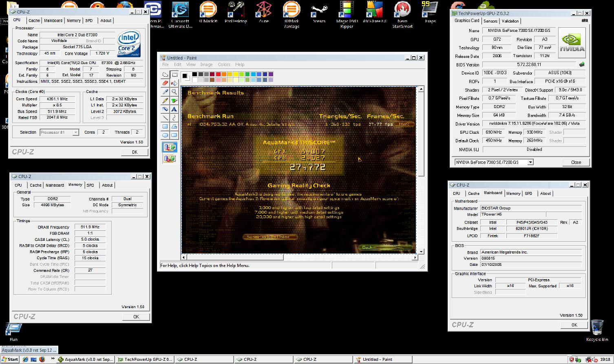The height and width of the screenshot is (364, 614).
Task: Click the BIOS version 5.72.22.60.11 field
Action: coord(529,64)
